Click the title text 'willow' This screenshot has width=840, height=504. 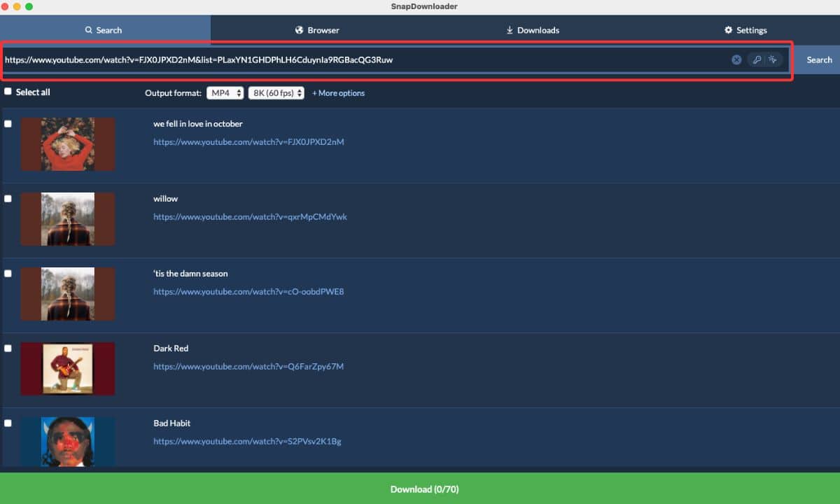click(x=166, y=199)
